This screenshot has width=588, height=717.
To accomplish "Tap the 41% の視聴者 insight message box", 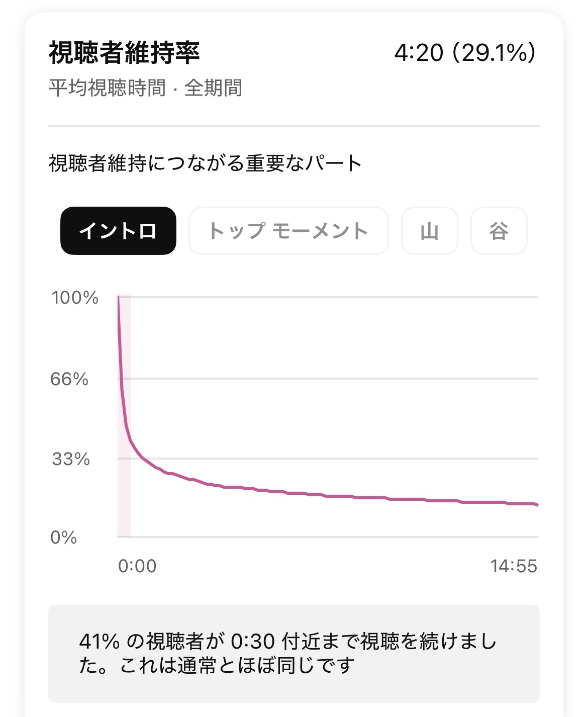I will tap(293, 653).
